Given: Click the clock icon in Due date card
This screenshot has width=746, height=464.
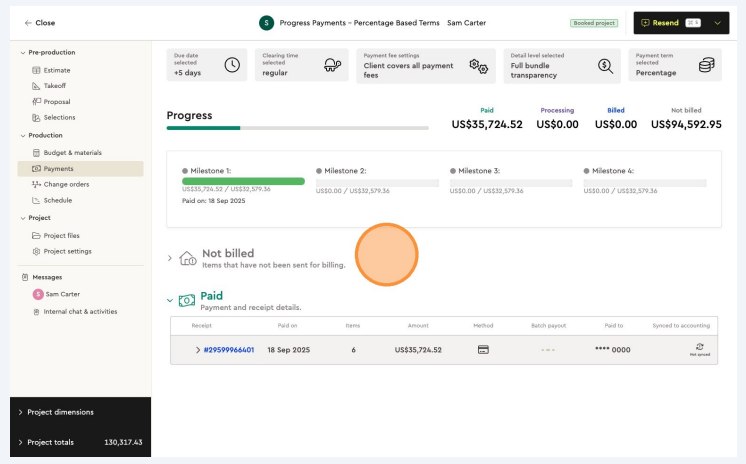Looking at the screenshot, I should [232, 66].
